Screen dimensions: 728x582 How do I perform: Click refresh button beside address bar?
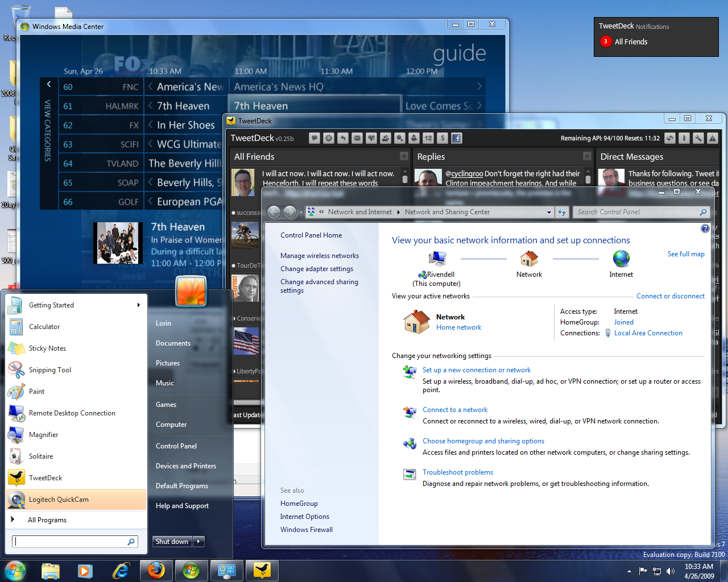pyautogui.click(x=562, y=212)
